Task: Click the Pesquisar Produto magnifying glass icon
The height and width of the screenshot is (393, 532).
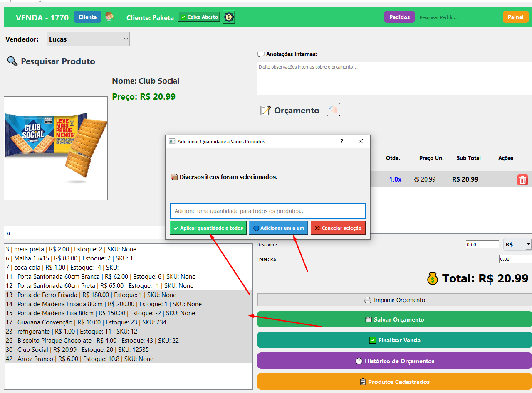Action: click(x=12, y=61)
